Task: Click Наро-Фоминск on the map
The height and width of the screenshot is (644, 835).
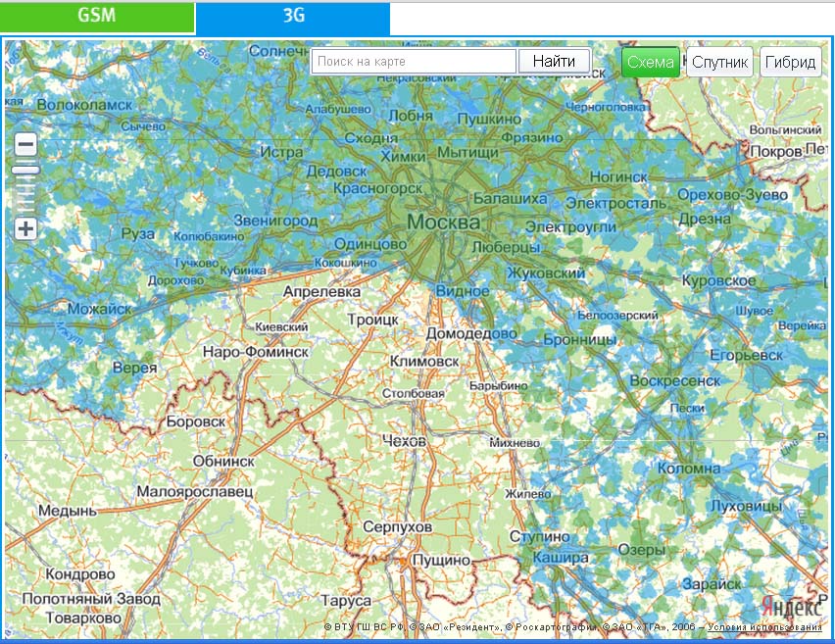Action: point(255,351)
